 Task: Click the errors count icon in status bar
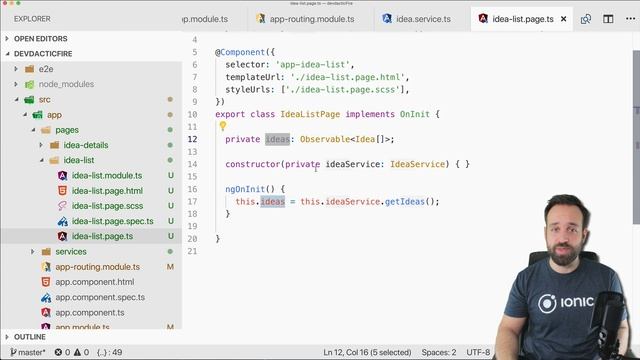coord(58,352)
